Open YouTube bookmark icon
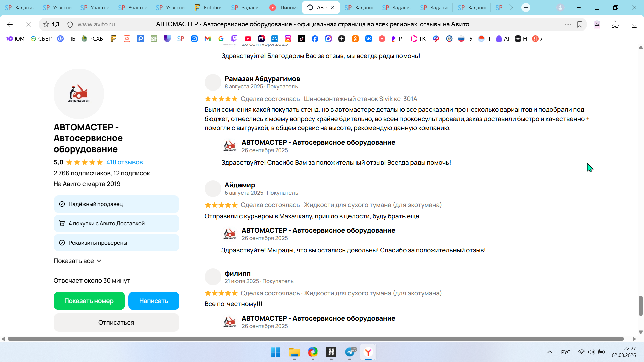This screenshot has width=644, height=362. [x=248, y=39]
